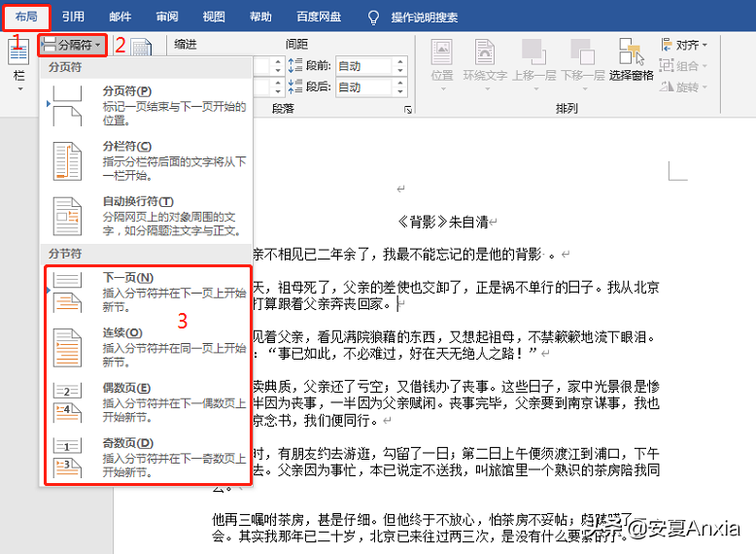756x554 pixels.
Task: Decrease the 段前 spacing value
Action: tap(400, 71)
